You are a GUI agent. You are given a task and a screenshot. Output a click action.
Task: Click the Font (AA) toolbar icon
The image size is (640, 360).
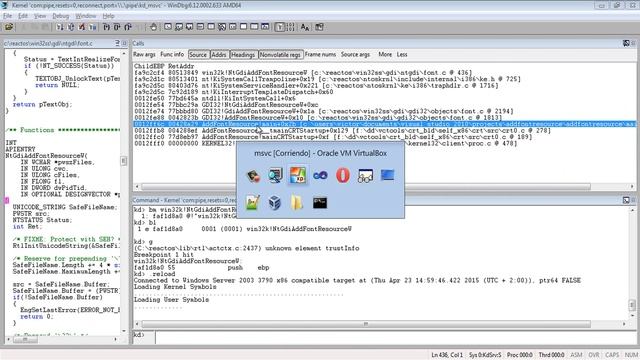click(x=305, y=27)
